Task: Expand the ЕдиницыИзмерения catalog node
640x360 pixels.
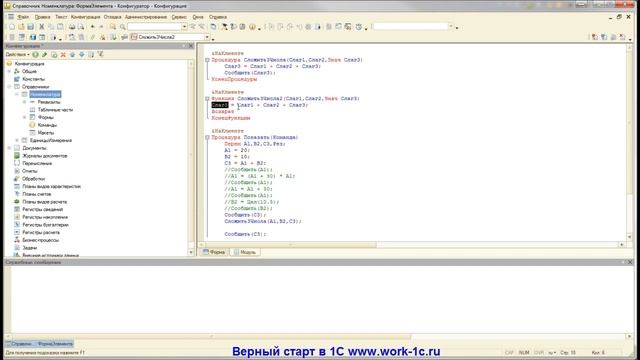Action: [17, 140]
